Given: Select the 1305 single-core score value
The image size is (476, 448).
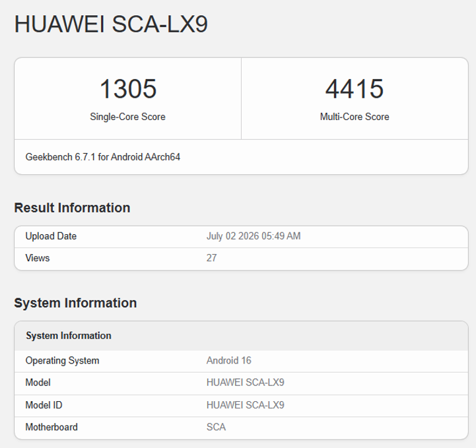Looking at the screenshot, I should point(128,89).
